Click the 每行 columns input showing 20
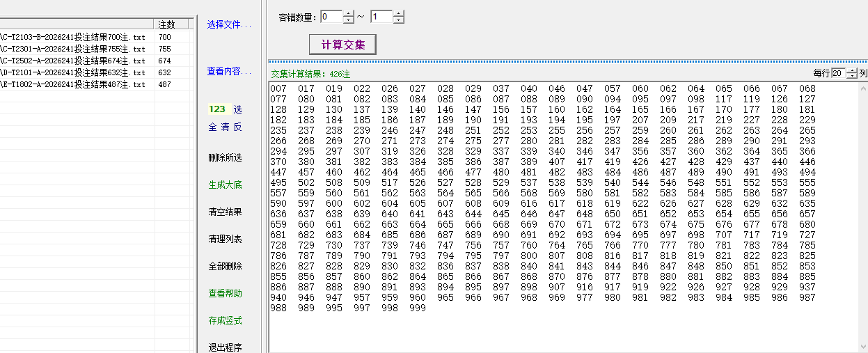 [x=838, y=73]
